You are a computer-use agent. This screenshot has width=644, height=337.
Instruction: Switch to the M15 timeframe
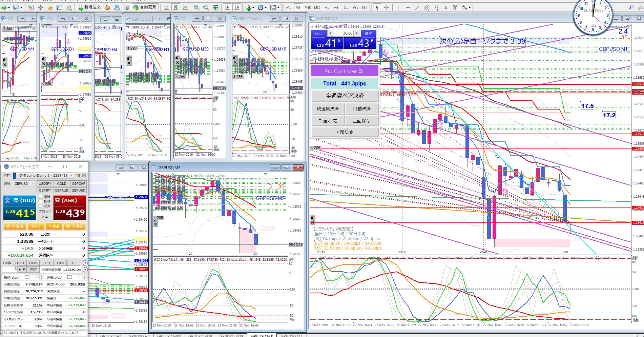click(x=307, y=7)
